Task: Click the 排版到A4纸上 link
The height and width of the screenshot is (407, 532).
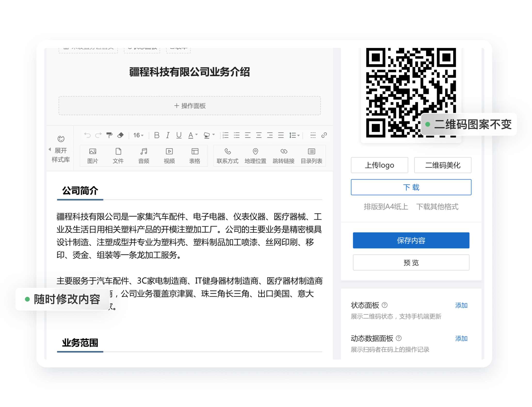Action: coord(386,207)
